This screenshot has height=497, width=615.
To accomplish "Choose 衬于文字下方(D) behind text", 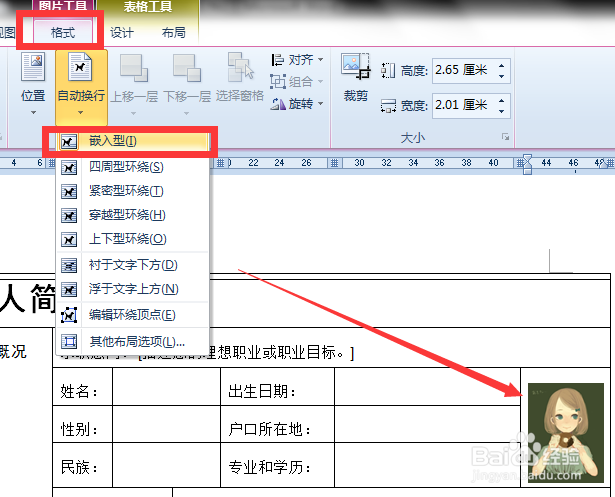I will [133, 265].
